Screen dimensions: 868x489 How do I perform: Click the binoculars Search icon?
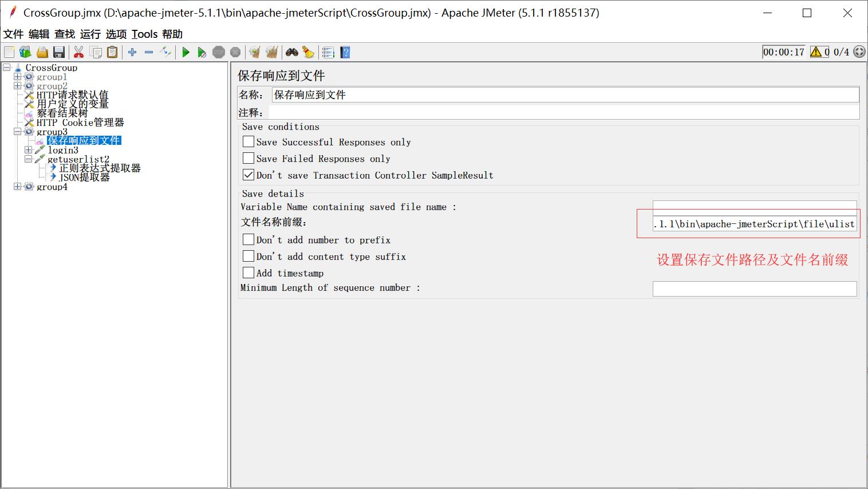point(292,53)
